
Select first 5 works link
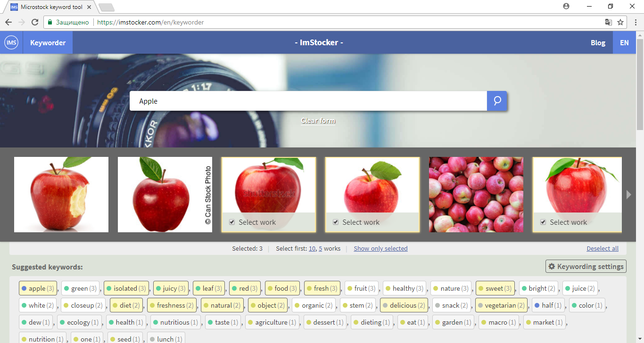[x=321, y=248]
